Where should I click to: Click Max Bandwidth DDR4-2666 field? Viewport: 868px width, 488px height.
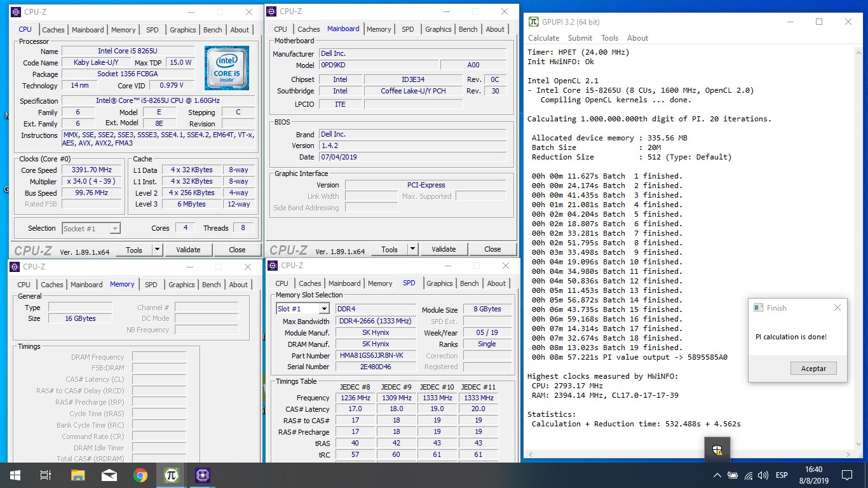376,322
